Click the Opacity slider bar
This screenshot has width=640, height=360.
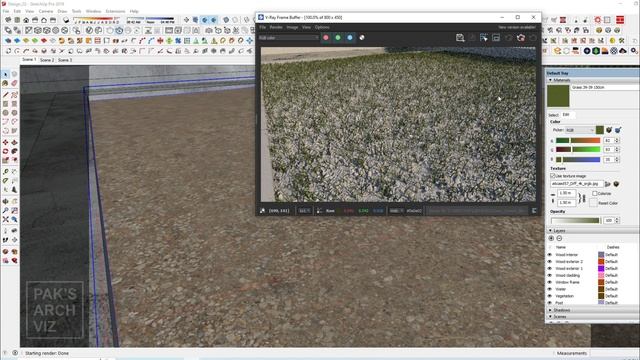(x=576, y=220)
